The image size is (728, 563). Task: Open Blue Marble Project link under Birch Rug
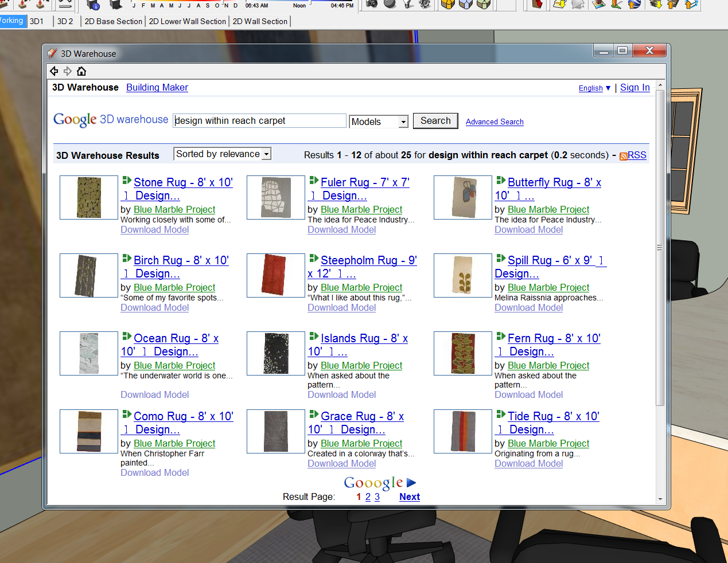point(174,288)
